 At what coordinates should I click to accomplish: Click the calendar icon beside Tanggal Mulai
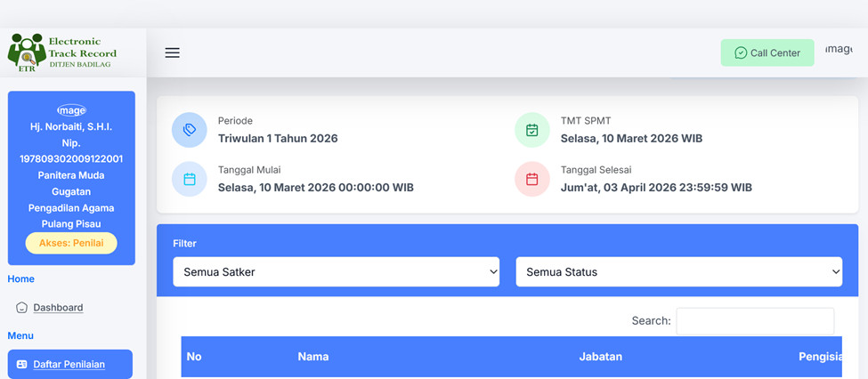pyautogui.click(x=189, y=179)
